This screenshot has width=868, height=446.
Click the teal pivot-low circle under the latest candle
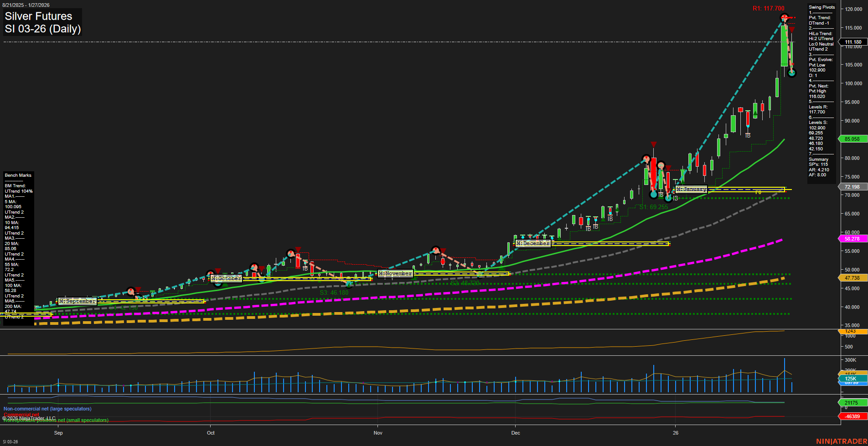coord(792,73)
